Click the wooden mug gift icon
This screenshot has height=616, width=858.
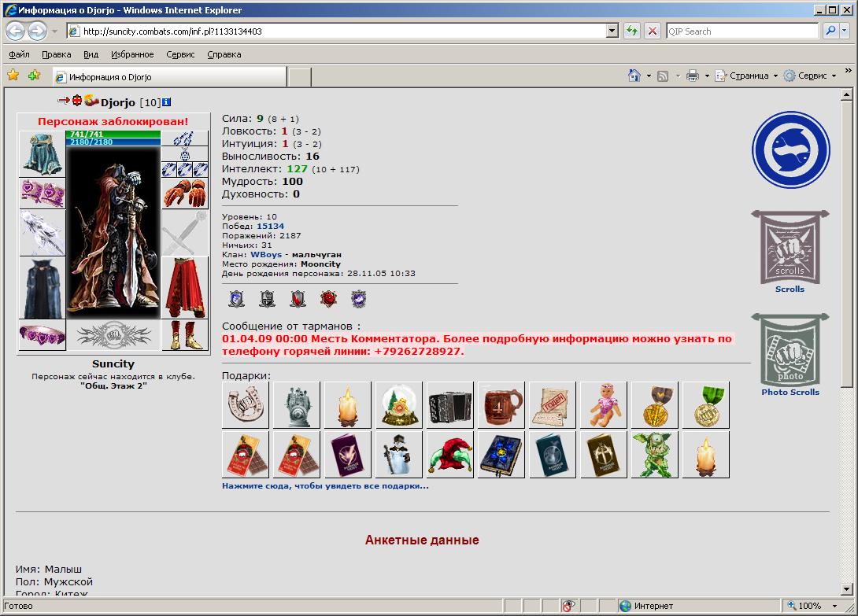point(501,405)
